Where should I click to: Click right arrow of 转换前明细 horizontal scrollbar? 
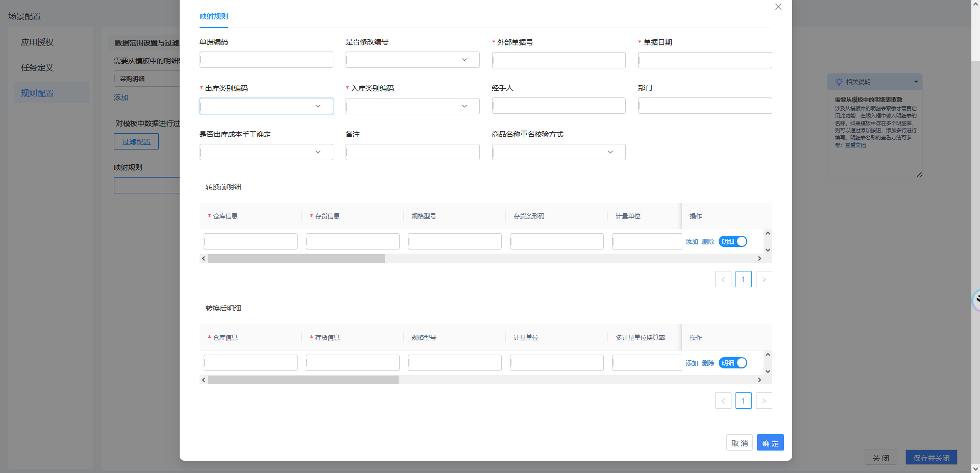click(x=759, y=258)
